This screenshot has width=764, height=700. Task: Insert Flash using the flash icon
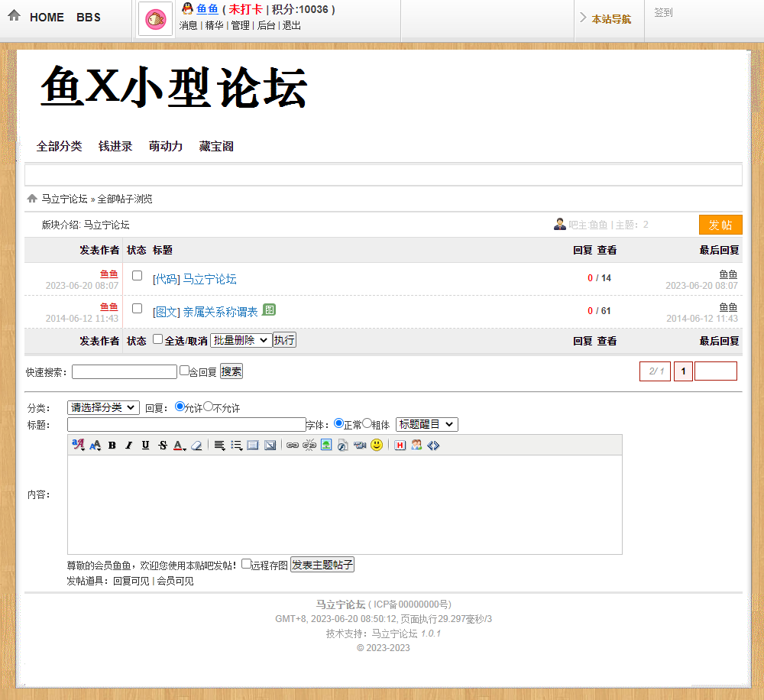[343, 445]
